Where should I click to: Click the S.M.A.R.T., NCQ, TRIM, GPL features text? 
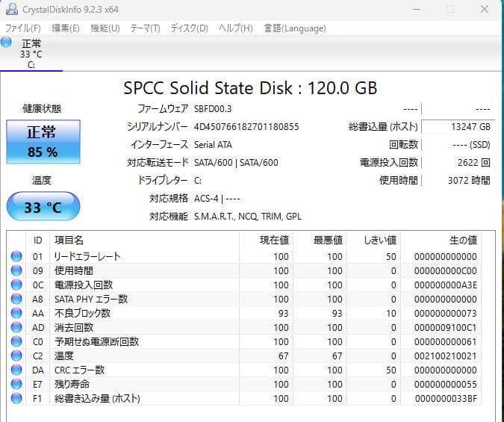248,217
